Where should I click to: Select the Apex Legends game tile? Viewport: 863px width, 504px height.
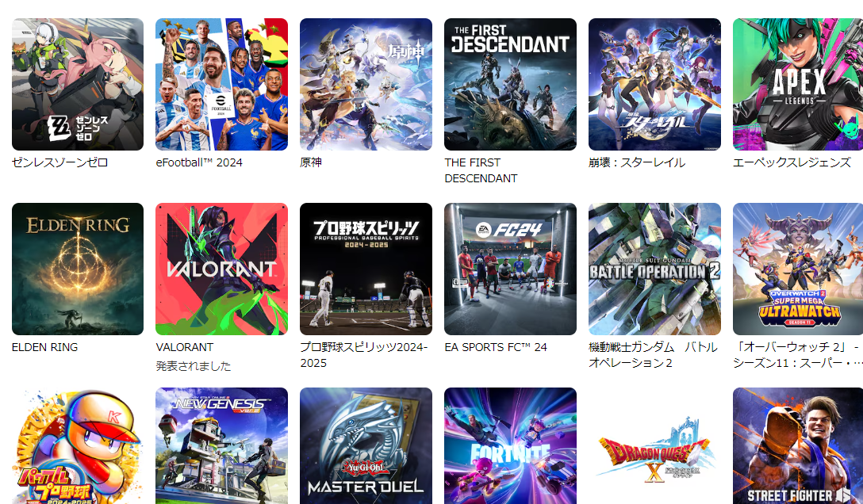click(798, 84)
